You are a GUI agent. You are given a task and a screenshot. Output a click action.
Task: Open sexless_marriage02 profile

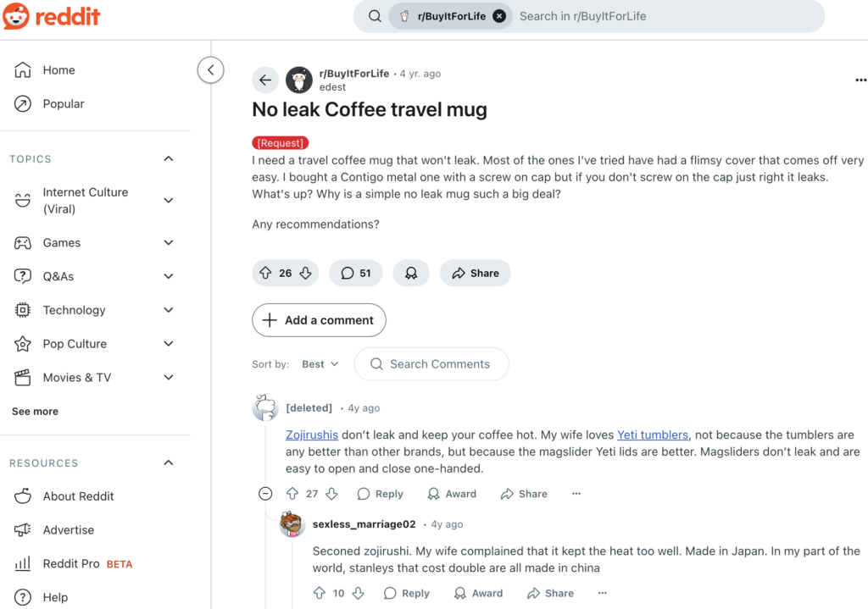(x=364, y=524)
